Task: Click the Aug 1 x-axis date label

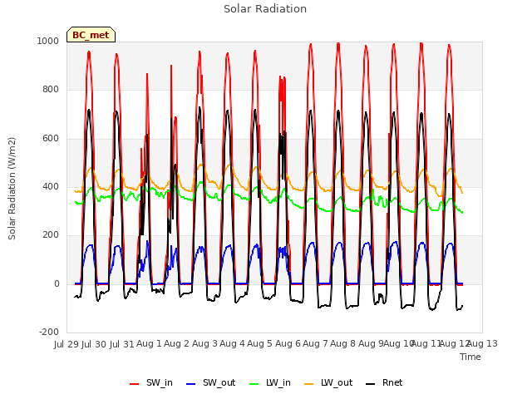Action: pyautogui.click(x=149, y=344)
